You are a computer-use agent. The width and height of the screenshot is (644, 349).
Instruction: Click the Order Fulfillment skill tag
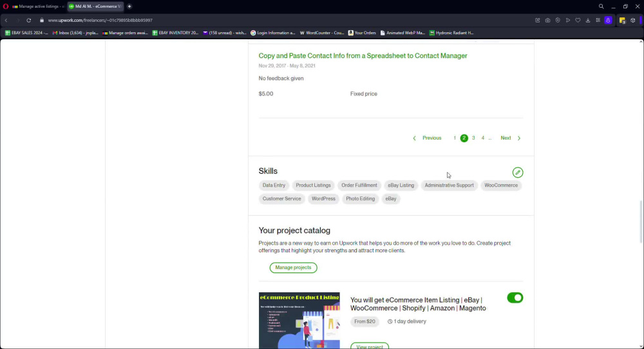pos(359,185)
